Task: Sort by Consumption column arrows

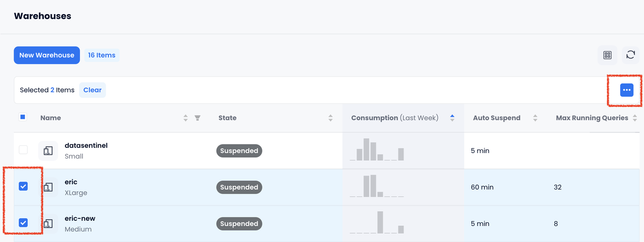Action: 452,118
